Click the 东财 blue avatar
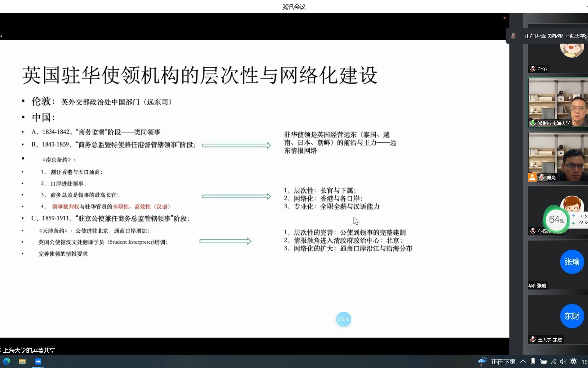Screen dimensions: 588x368 572,316
